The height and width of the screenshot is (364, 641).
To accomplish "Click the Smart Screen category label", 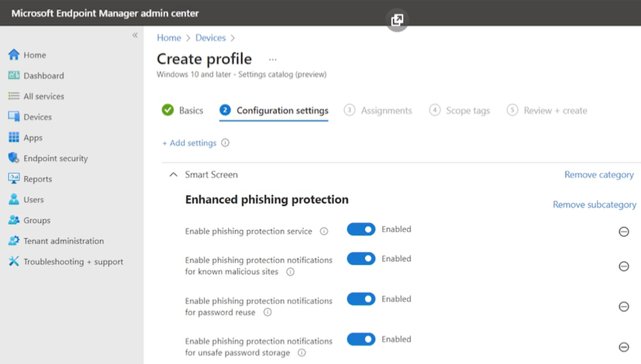I will (x=212, y=174).
